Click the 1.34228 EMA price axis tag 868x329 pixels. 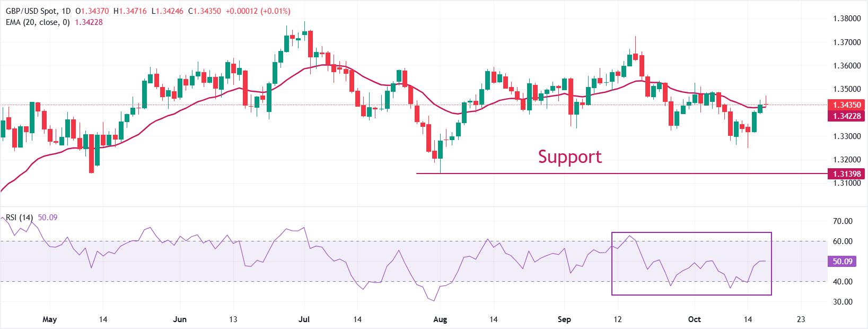pos(846,116)
